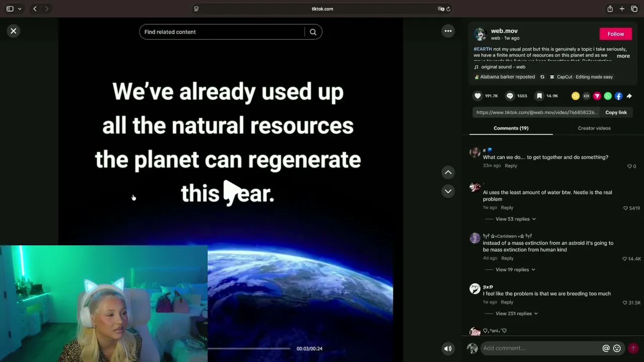Click the web.mov username

[504, 31]
